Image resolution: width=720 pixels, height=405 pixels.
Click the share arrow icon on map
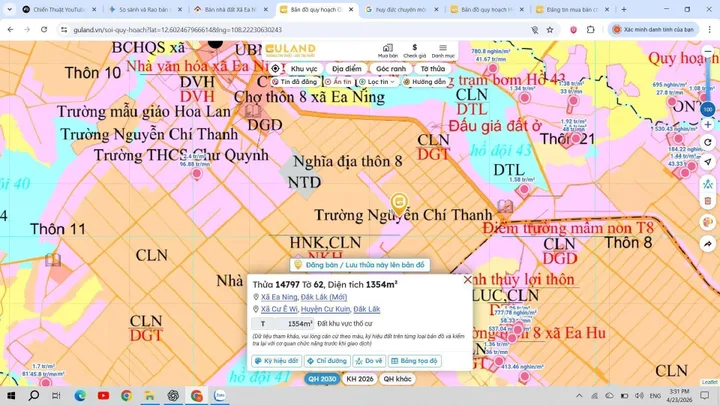(708, 244)
